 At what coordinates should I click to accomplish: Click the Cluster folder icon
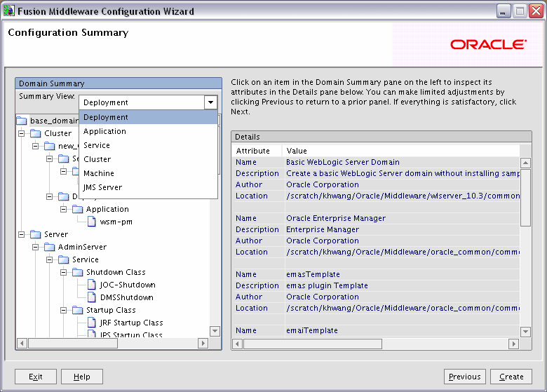click(35, 133)
